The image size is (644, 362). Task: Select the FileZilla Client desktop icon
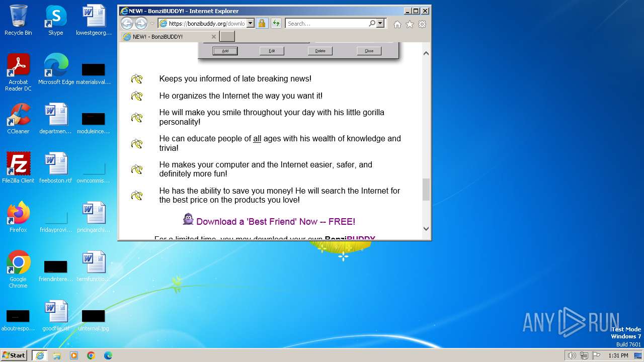coord(18,168)
